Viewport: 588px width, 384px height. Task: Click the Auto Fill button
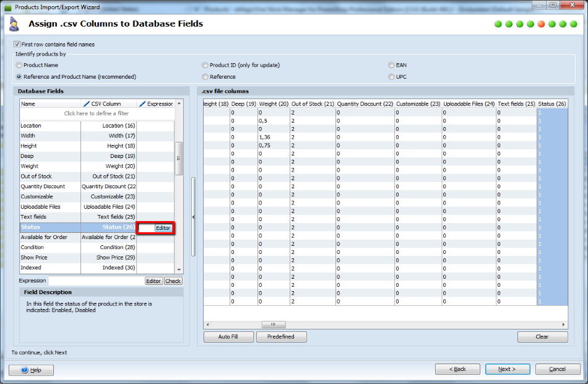(x=228, y=337)
